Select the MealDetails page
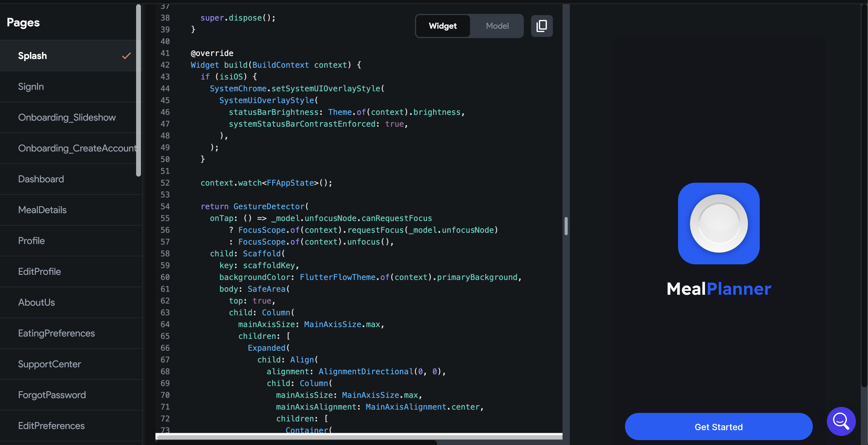 click(x=42, y=210)
